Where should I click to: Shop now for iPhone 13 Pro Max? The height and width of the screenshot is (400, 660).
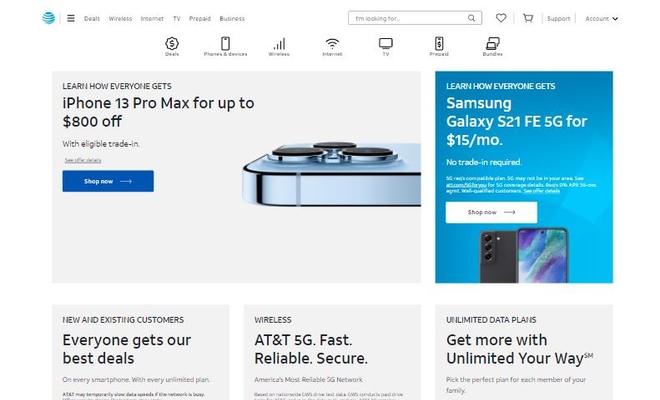pos(108,181)
